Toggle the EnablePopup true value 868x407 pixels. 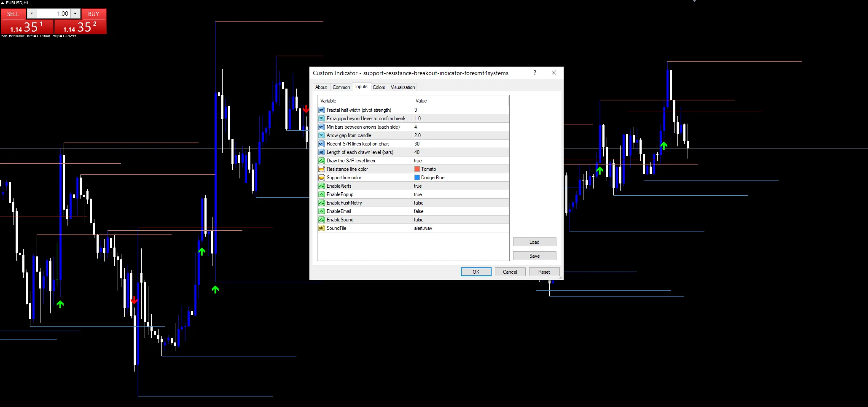(x=461, y=194)
